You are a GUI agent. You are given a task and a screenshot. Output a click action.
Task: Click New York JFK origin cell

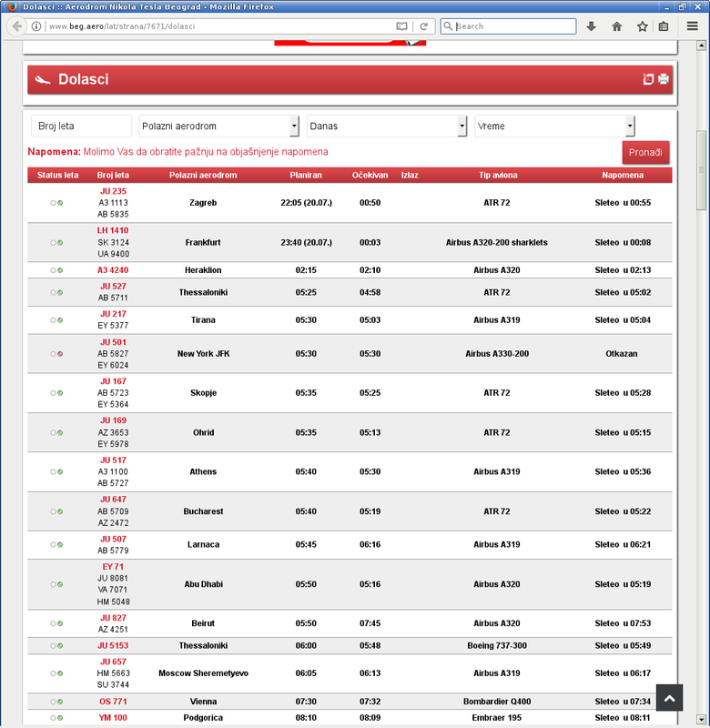[203, 354]
